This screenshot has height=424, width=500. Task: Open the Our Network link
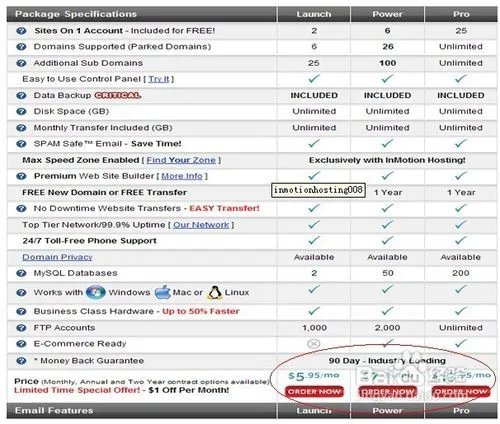(201, 225)
